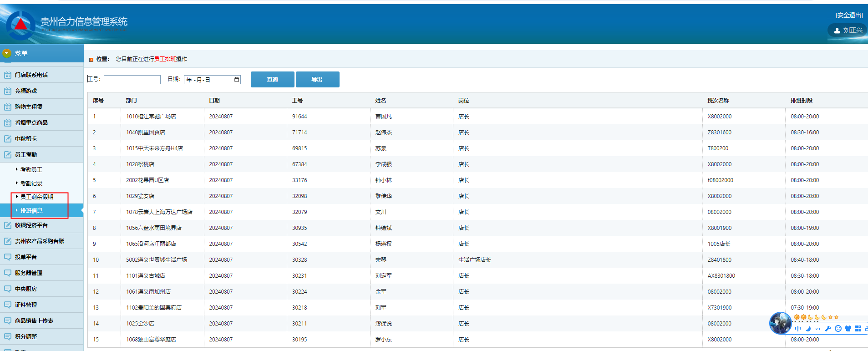Click the 导出 export button

[x=317, y=79]
